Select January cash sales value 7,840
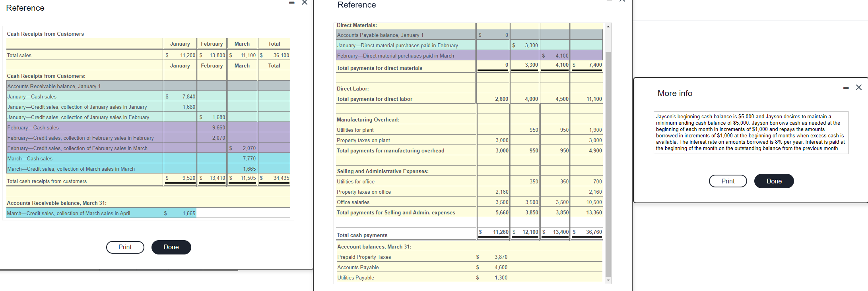Screen dimensions: 868x291 tap(189, 96)
